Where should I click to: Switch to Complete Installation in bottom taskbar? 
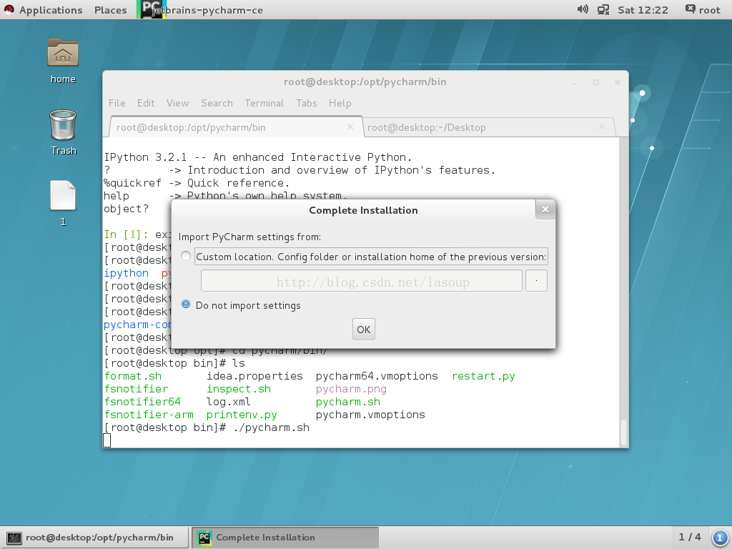(285, 537)
